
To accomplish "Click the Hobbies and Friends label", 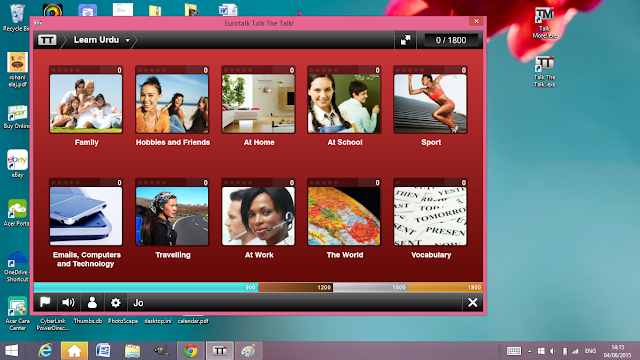I will coord(173,142).
